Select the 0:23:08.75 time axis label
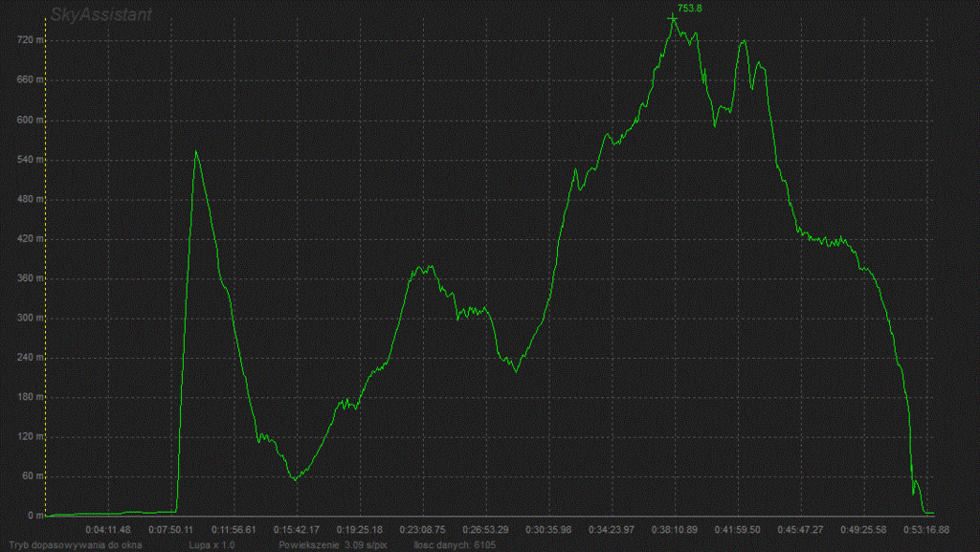Screen dimensions: 980x552 (421, 528)
